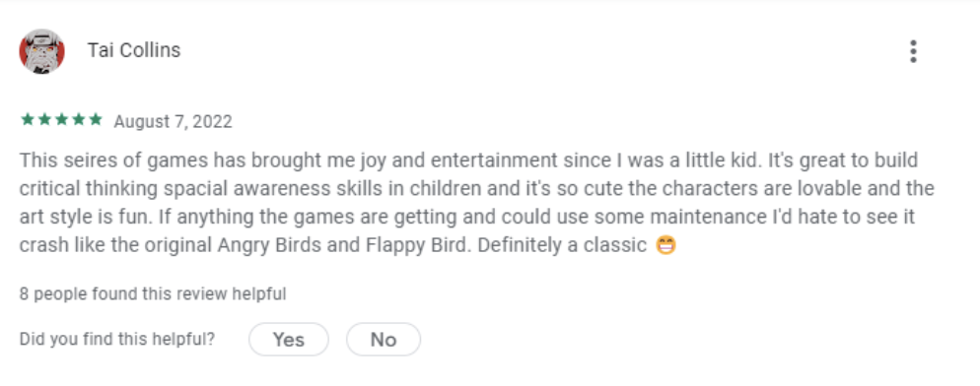Mark the review unhelpful with No
The width and height of the screenshot is (980, 386).
pos(384,339)
